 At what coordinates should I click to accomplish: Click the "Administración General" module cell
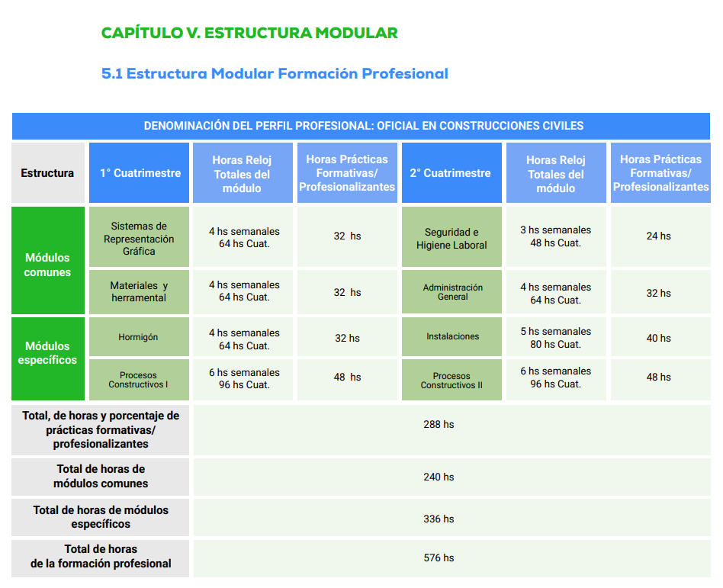point(451,292)
